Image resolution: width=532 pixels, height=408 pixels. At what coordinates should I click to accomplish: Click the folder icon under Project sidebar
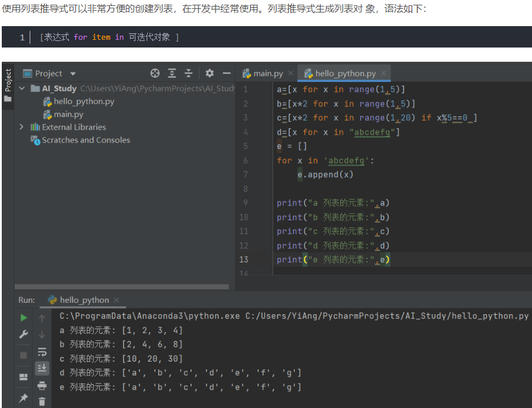coord(8,99)
